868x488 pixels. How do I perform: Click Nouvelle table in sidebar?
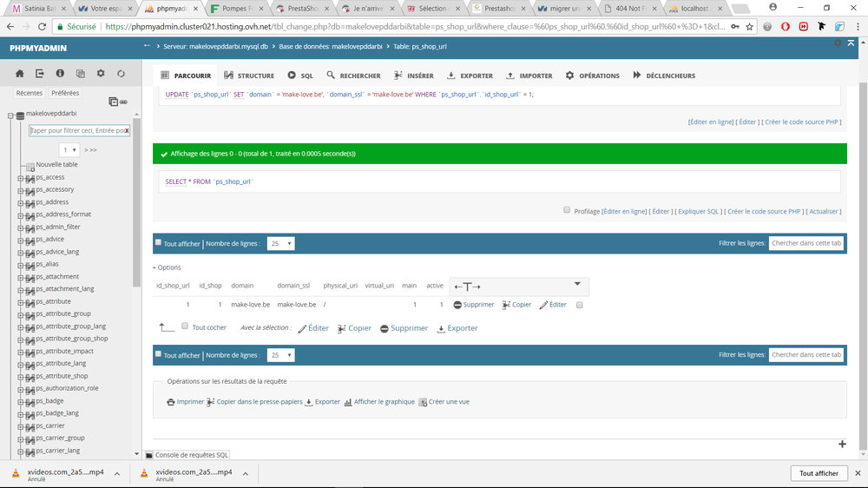pos(56,164)
